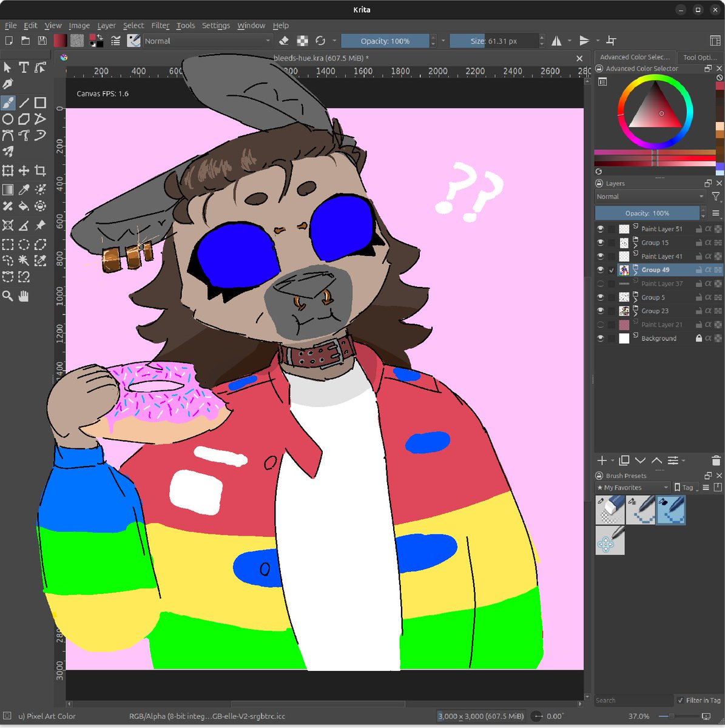Duplicate the layer button
This screenshot has width=725, height=728.
(x=624, y=460)
